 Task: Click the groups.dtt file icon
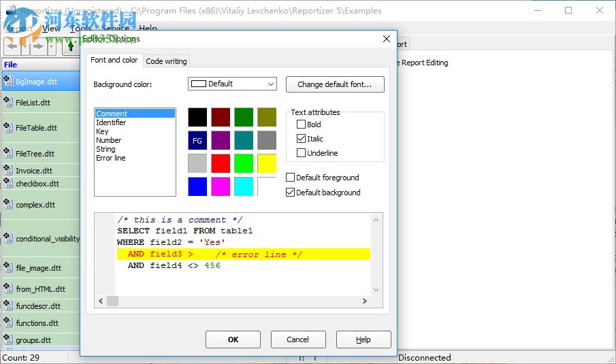(x=8, y=340)
